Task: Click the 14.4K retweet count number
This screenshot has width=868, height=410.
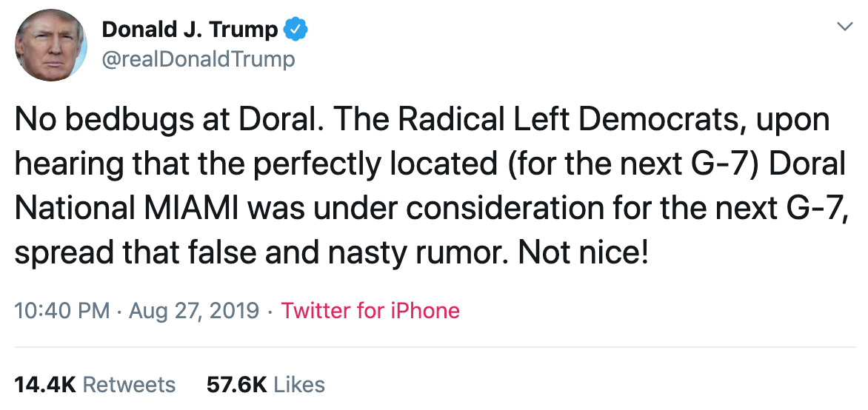Action: (x=45, y=385)
